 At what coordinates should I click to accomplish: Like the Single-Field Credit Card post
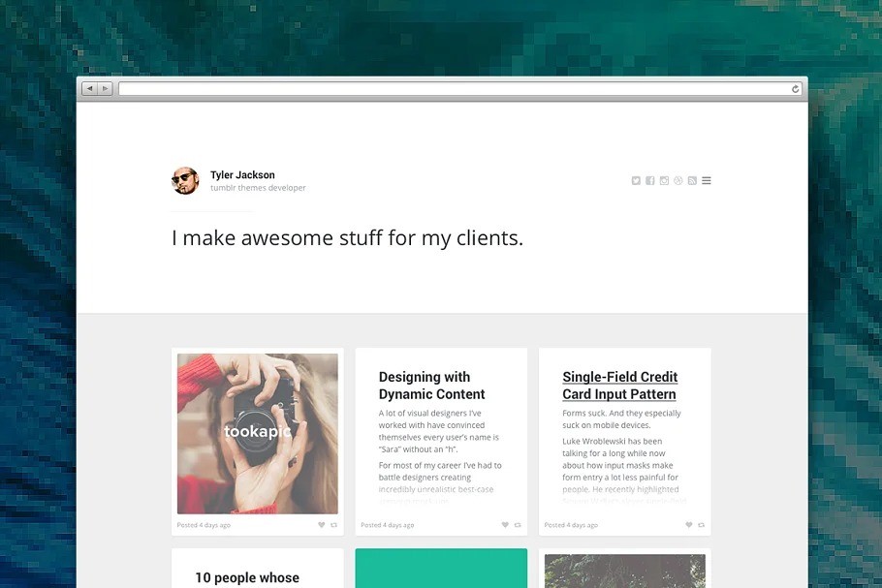688,525
